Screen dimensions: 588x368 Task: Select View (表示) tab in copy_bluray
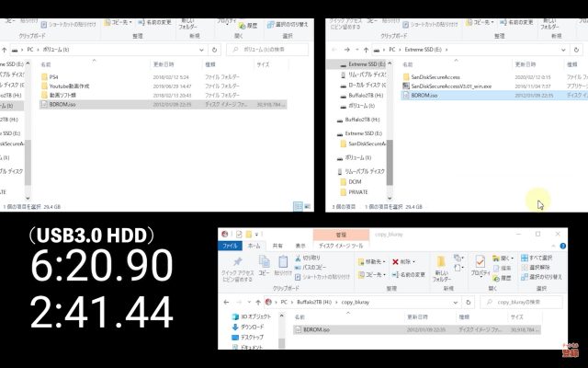coord(300,246)
